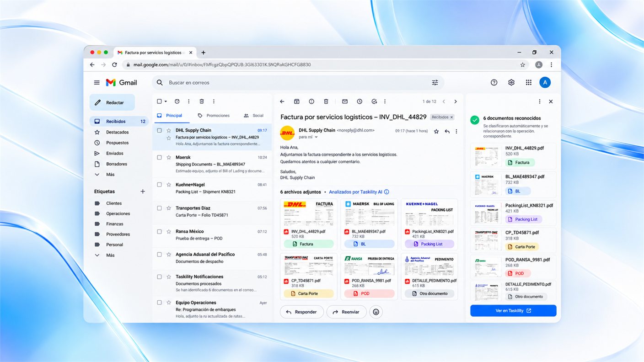Screen dimensions: 644x362
Task: Open more options in email toolbar
Action: click(385, 101)
